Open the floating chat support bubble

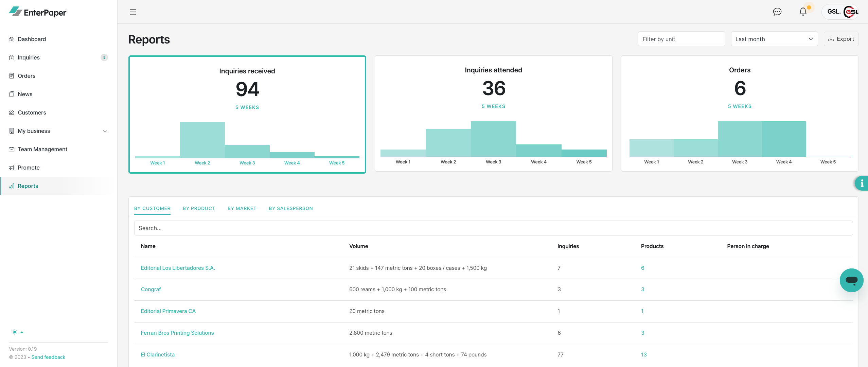[x=851, y=280]
